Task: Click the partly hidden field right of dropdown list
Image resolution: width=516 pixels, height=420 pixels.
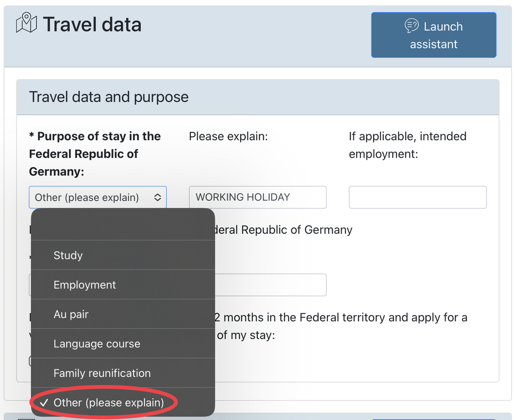Action: (x=270, y=285)
